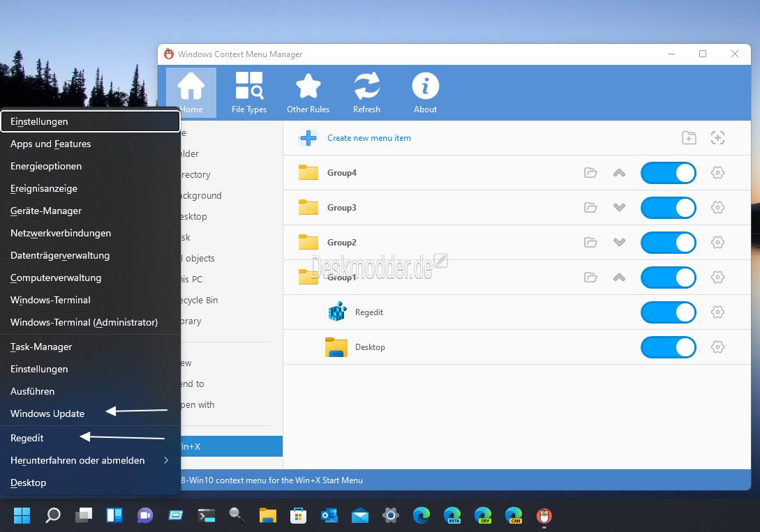Open taskbar Search magnifier
760x532 pixels.
(x=53, y=515)
